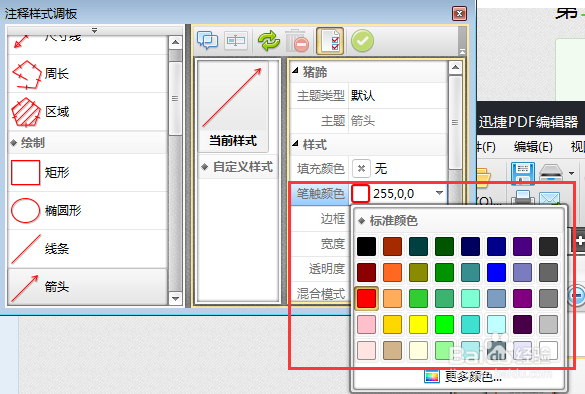Click the email envelope icon in PDF editor

click(x=549, y=198)
